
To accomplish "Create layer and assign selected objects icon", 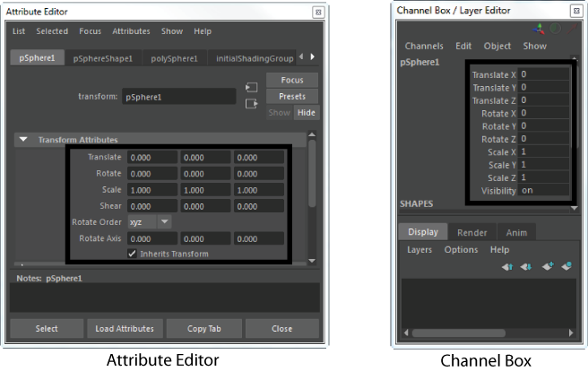I will coord(566,266).
